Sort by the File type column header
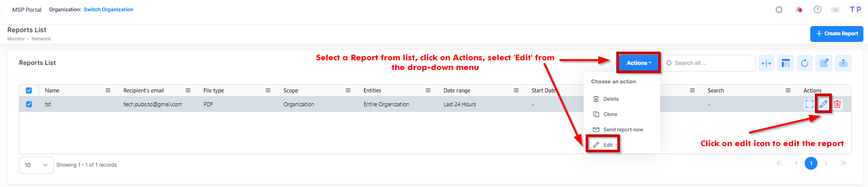This screenshot has height=187, width=868. coord(213,90)
